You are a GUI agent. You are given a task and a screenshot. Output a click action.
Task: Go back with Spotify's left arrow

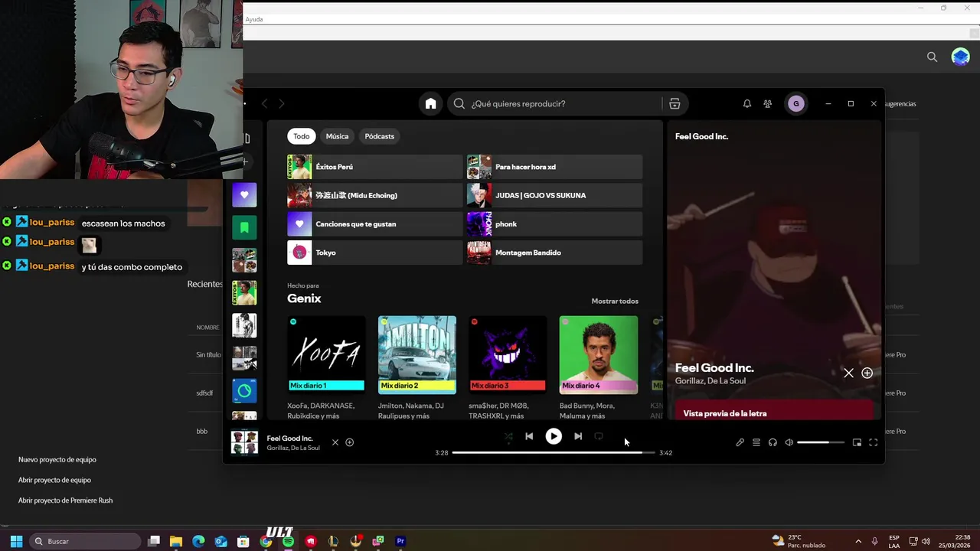click(265, 103)
